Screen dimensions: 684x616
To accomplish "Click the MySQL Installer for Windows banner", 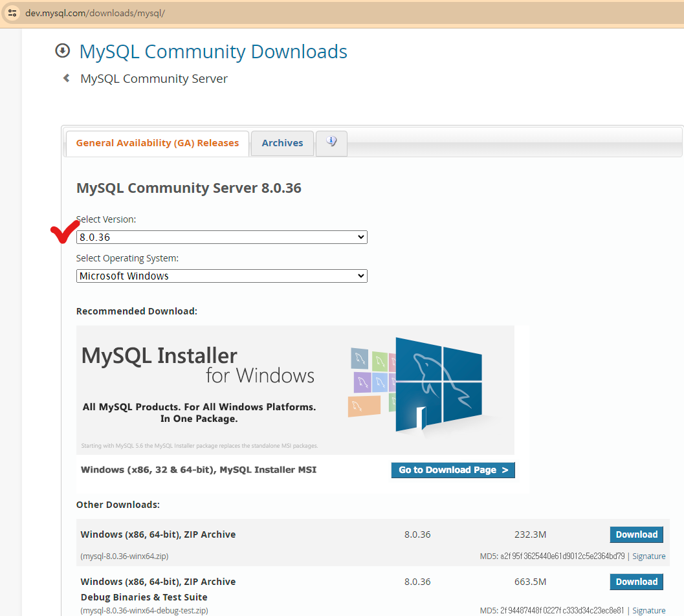I will (295, 390).
